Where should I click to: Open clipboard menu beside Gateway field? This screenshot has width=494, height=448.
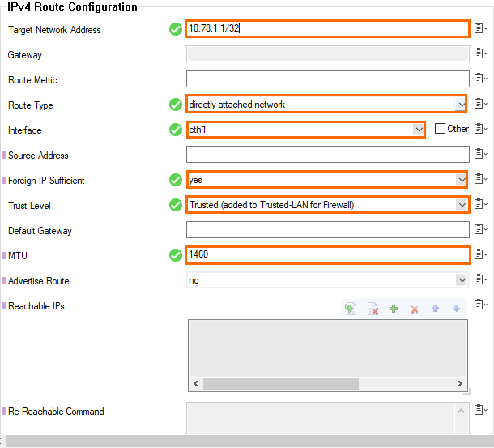tap(480, 53)
